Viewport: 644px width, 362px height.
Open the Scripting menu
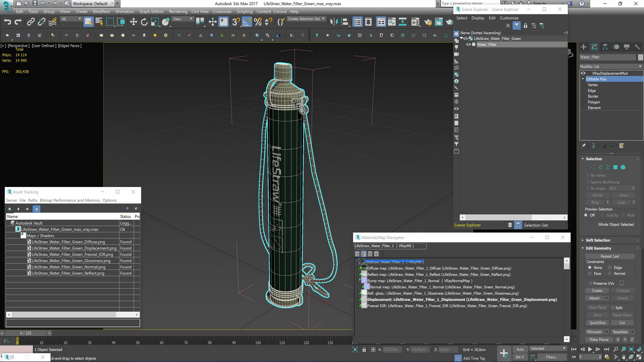[x=245, y=11]
